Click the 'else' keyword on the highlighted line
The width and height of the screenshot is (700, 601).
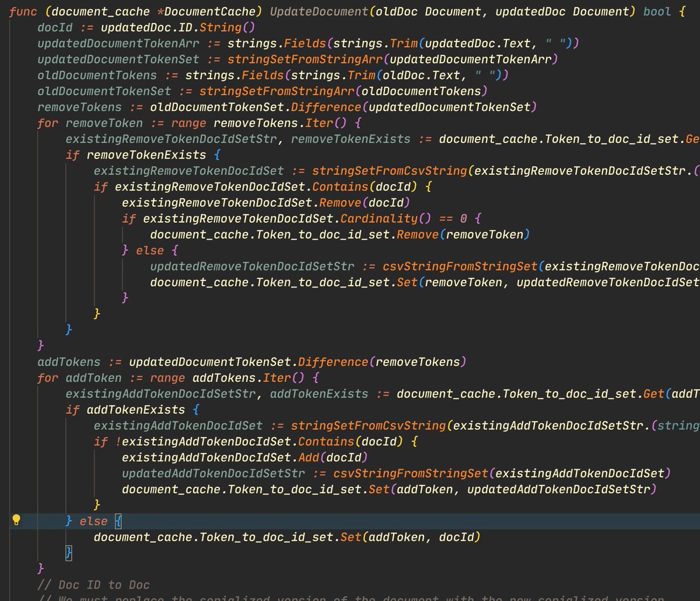[x=93, y=521]
